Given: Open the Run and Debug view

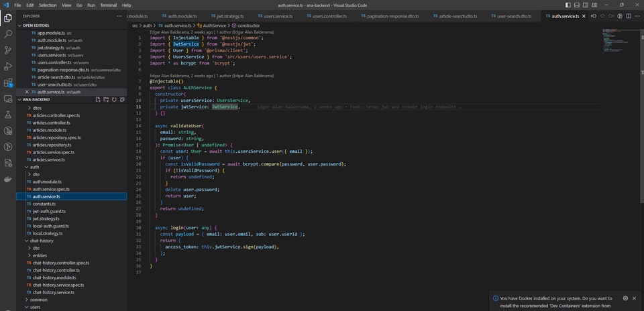Looking at the screenshot, I should click(8, 66).
